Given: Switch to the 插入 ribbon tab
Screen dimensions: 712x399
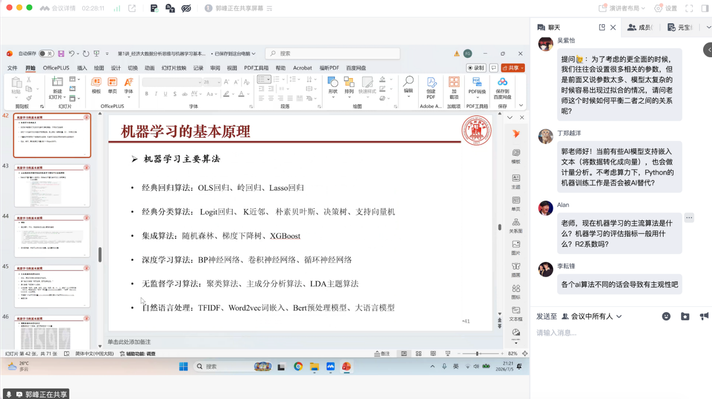Looking at the screenshot, I should pos(82,68).
